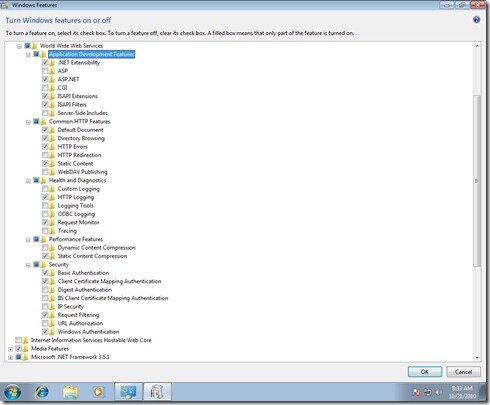Collapse Health and Diagnostics node
Screen dimensions: 490x405
[28, 181]
